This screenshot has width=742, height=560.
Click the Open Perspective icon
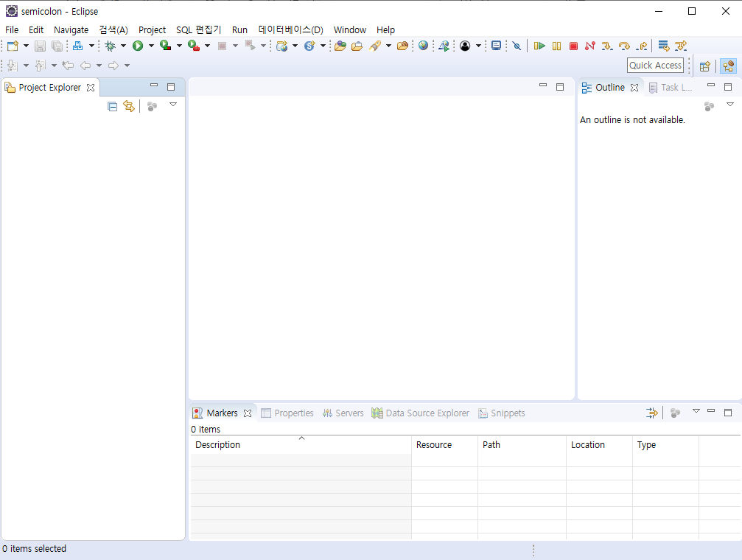[x=705, y=66]
